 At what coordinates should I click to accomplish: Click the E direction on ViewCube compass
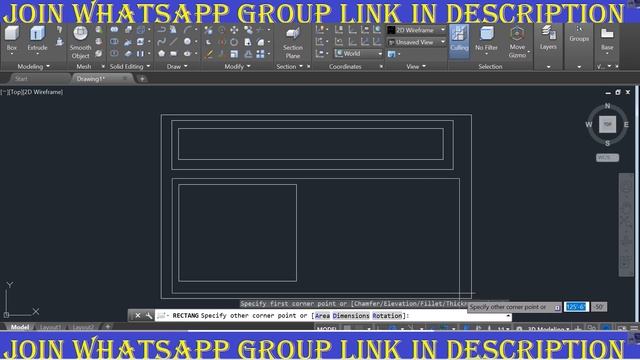pos(626,124)
